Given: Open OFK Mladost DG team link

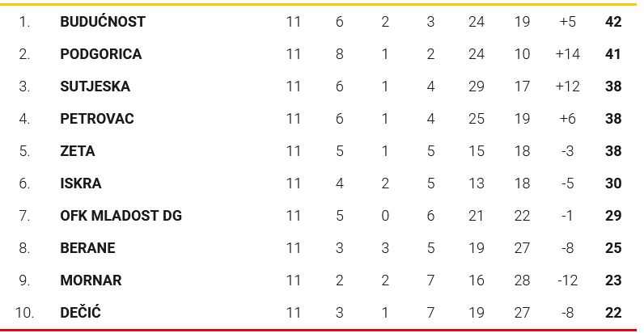Looking at the screenshot, I should point(121,216).
